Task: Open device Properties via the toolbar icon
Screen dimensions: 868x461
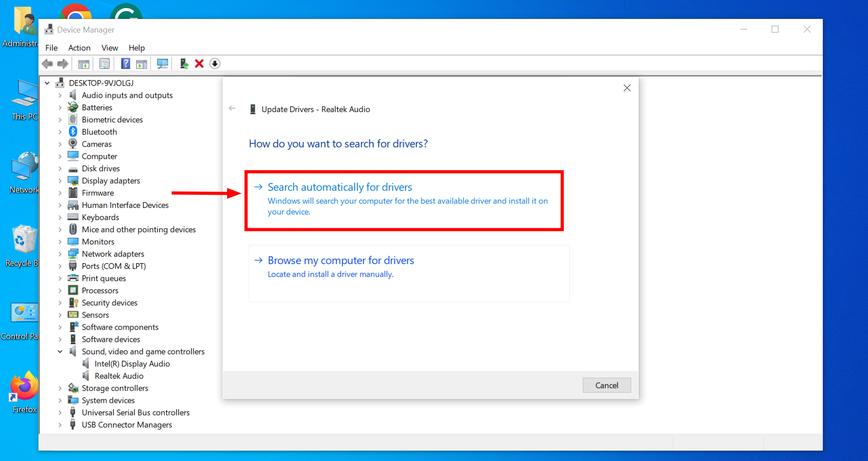Action: point(104,63)
